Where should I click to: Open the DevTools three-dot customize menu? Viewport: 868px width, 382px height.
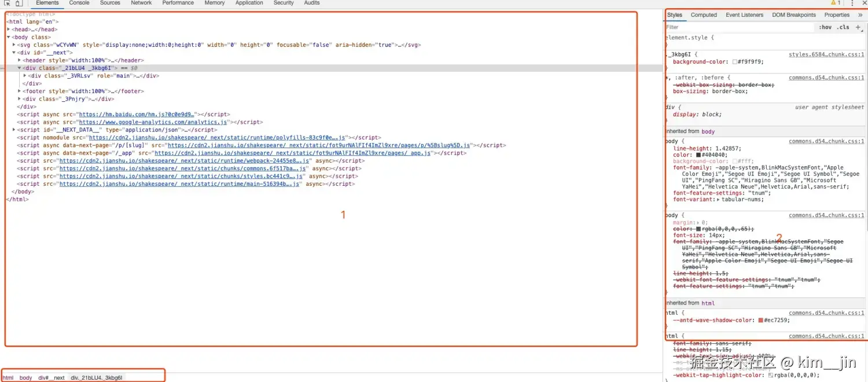tap(852, 3)
